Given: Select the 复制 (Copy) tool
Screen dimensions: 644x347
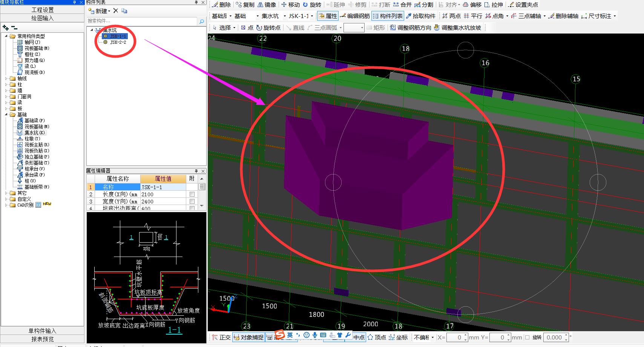Looking at the screenshot, I should (245, 5).
